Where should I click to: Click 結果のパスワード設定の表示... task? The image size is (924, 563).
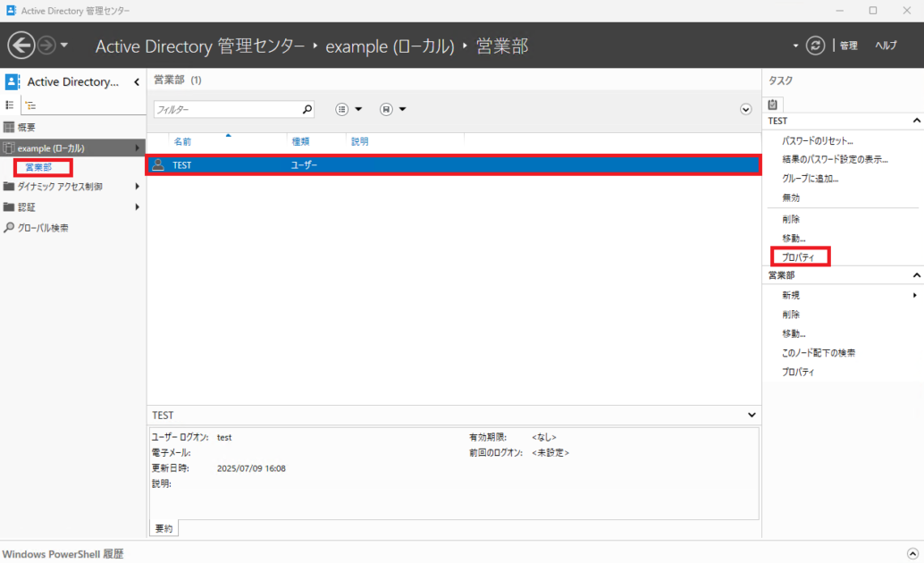coord(835,159)
